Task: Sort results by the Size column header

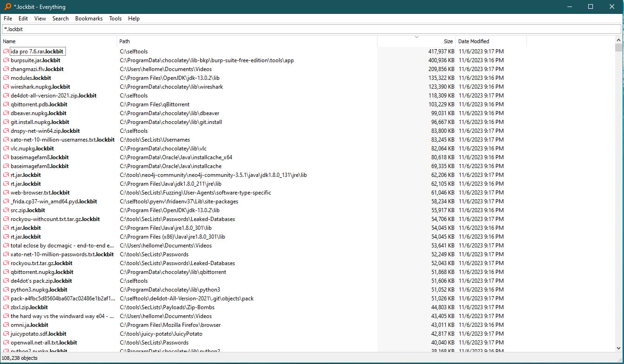Action: tap(416, 41)
